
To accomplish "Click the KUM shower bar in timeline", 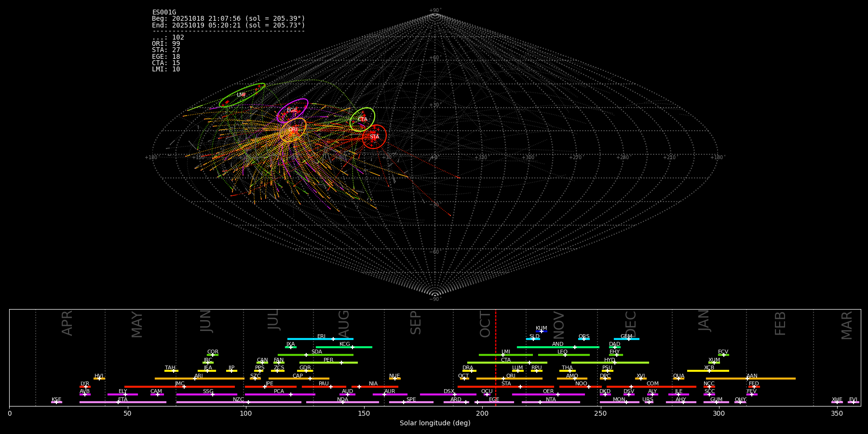I will [x=542, y=331].
